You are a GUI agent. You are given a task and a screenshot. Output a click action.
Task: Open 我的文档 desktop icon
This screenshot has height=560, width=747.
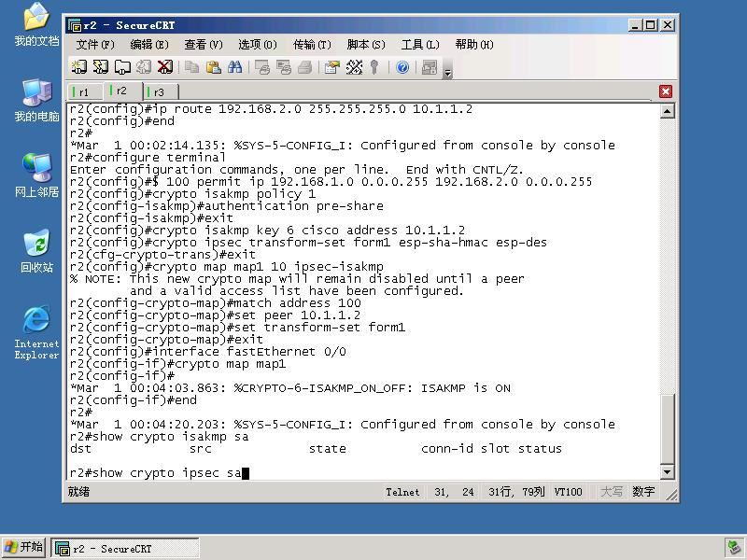[36, 25]
